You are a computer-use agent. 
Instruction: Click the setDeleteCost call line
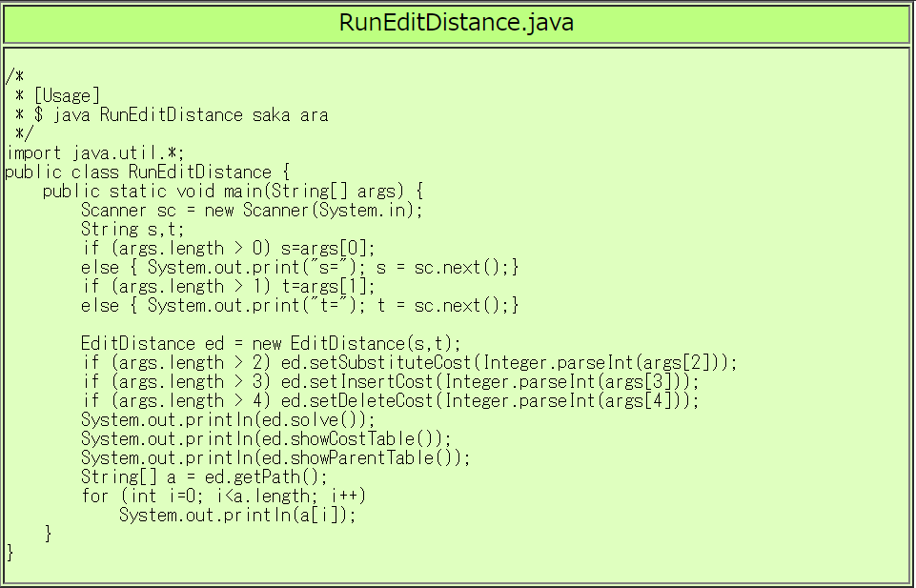pyautogui.click(x=390, y=401)
